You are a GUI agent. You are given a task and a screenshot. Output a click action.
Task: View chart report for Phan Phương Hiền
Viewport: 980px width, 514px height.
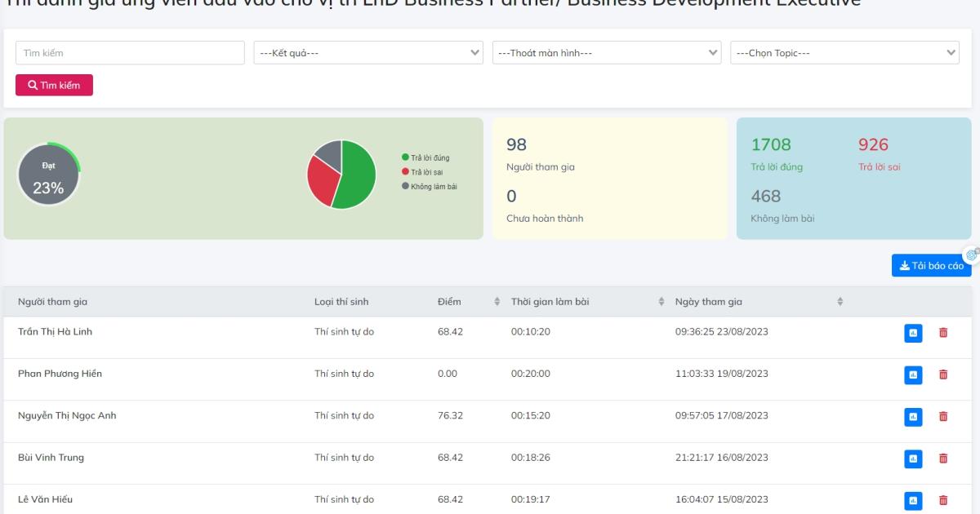tap(913, 374)
